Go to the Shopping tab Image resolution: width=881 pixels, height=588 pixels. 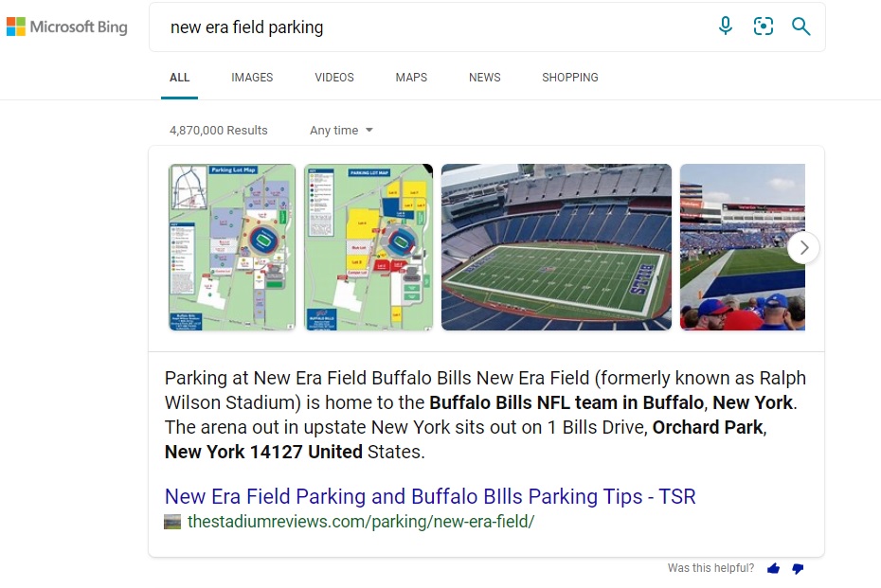coord(569,78)
